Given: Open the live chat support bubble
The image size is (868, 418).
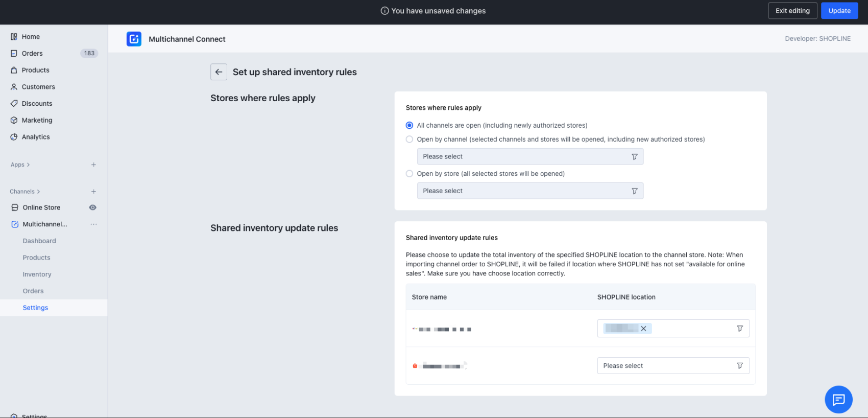Looking at the screenshot, I should (x=838, y=400).
